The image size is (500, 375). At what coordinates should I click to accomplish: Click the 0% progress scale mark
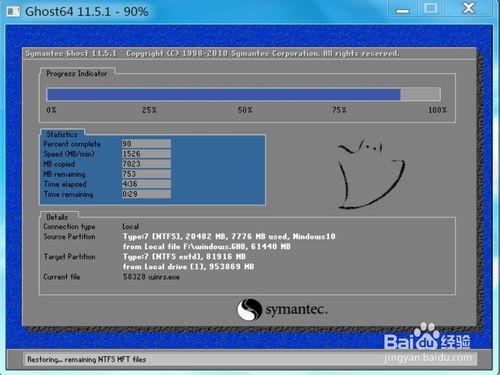51,110
